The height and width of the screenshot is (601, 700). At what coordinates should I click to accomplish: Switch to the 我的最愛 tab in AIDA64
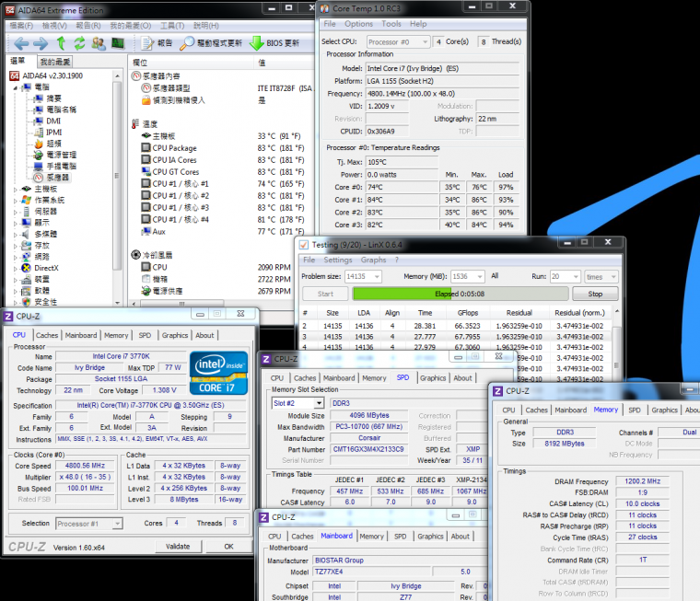point(54,62)
